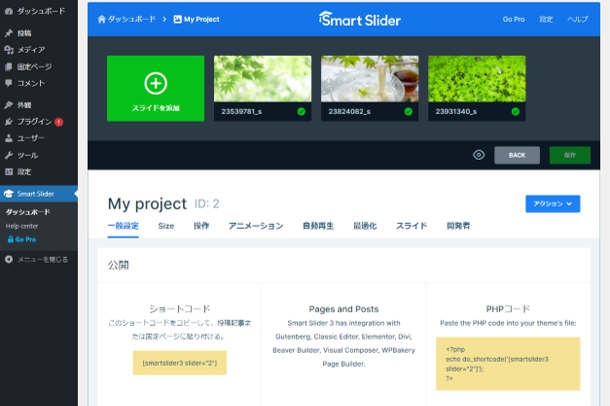The image size is (610, 406).
Task: Open the Size tab
Action: pos(166,226)
